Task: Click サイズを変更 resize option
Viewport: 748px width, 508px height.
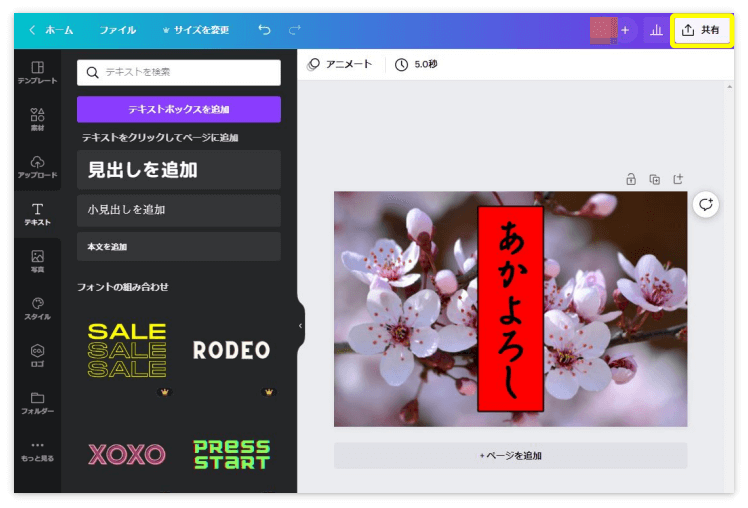Action: 196,30
